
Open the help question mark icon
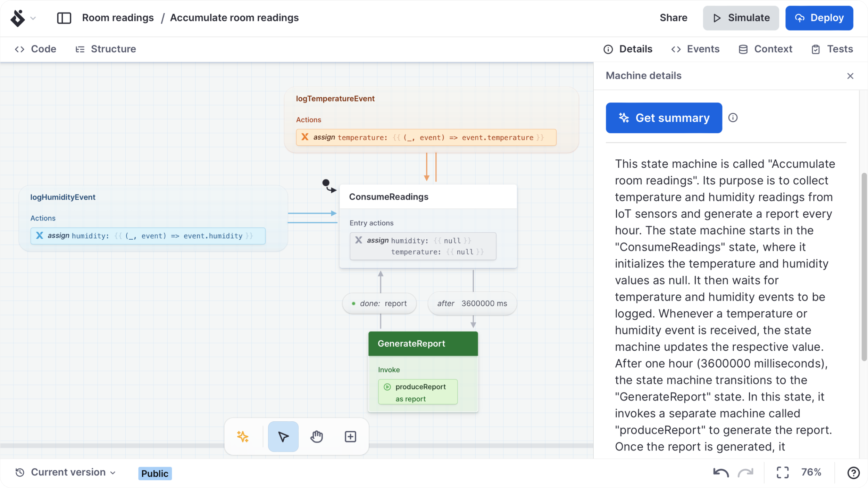[853, 472]
